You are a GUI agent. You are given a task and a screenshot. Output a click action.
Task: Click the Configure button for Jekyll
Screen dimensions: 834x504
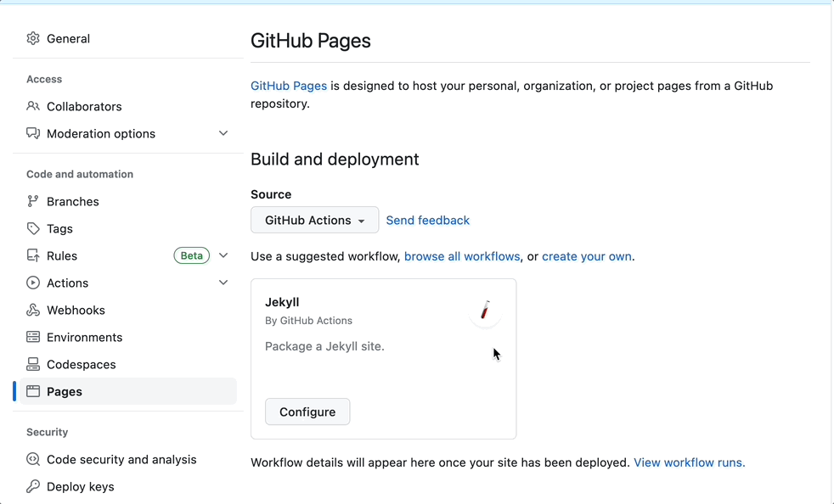pos(307,412)
